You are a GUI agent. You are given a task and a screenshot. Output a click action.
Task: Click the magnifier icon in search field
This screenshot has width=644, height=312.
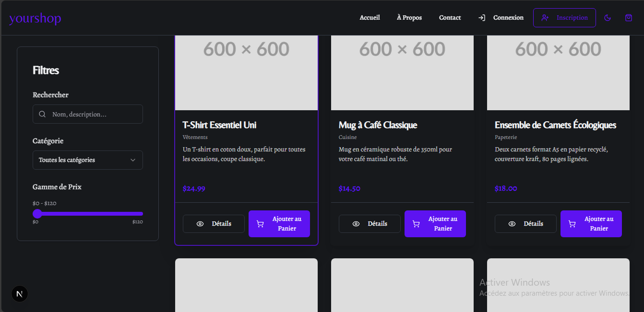[42, 114]
